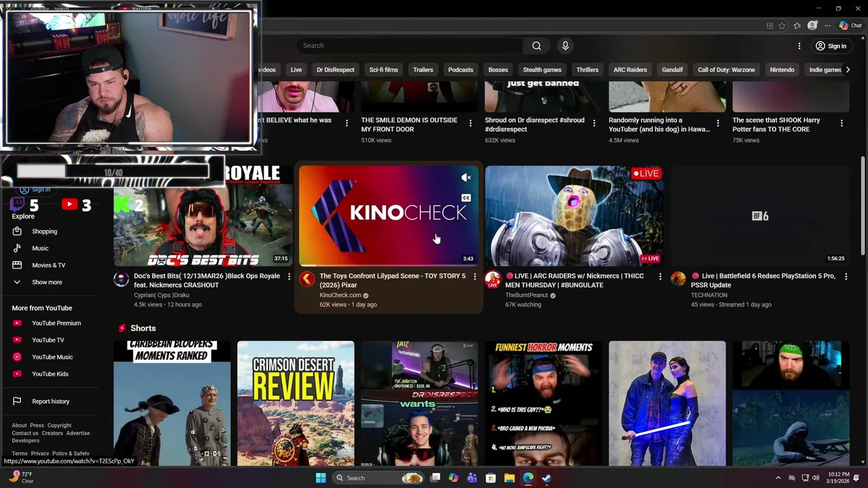Open the Edge profile avatar icon

pyautogui.click(x=812, y=26)
